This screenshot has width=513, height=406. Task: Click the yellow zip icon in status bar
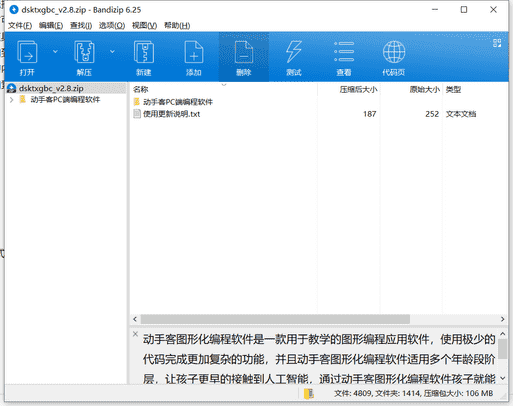pos(309,394)
